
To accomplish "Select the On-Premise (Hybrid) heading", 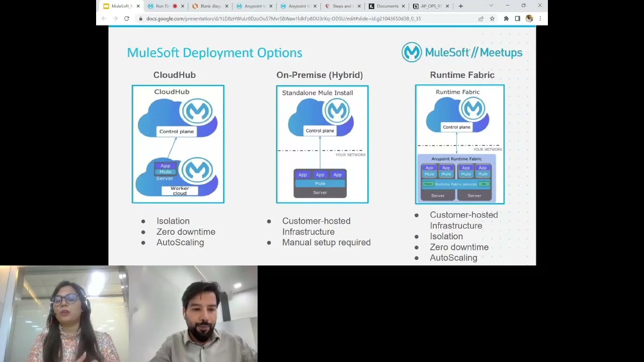I will click(319, 75).
